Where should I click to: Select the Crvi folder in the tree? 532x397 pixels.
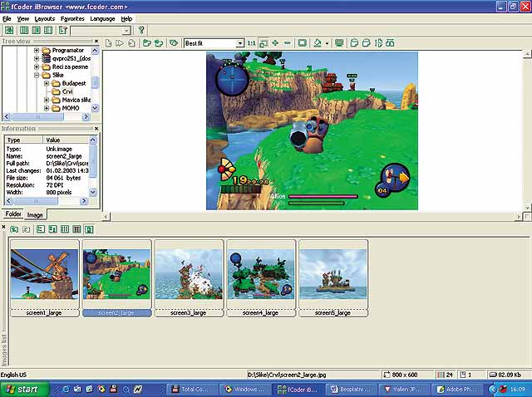[x=67, y=91]
